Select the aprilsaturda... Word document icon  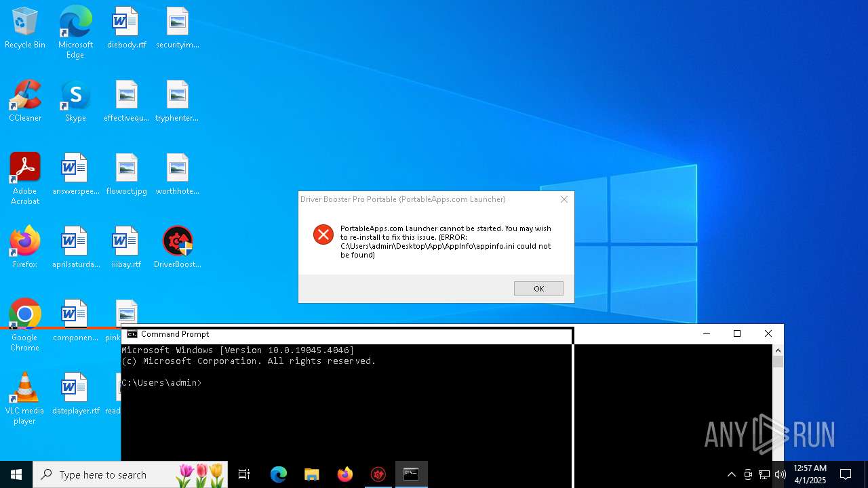(x=75, y=247)
